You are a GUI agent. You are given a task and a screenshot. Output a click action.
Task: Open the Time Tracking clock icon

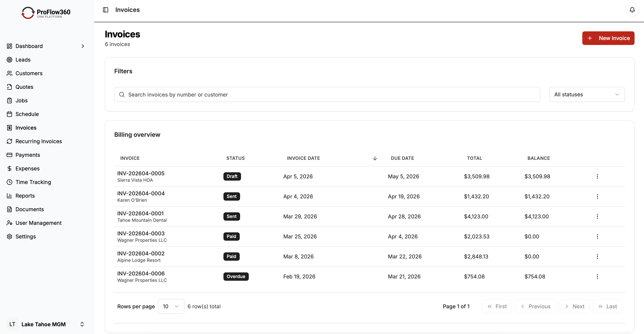click(x=9, y=182)
